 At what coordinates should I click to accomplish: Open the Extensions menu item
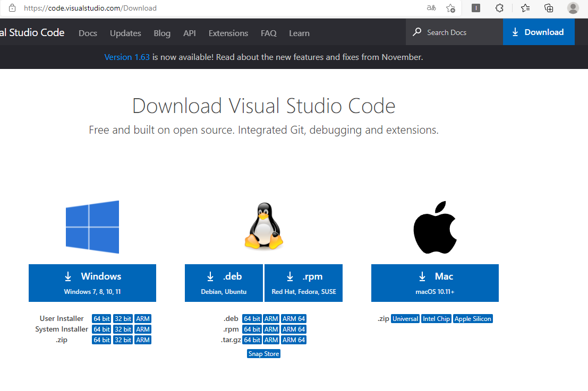click(x=228, y=33)
